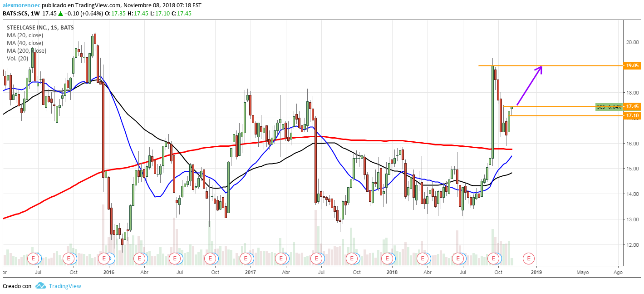
Task: Click the orange 17.45 price label
Action: pyautogui.click(x=632, y=107)
